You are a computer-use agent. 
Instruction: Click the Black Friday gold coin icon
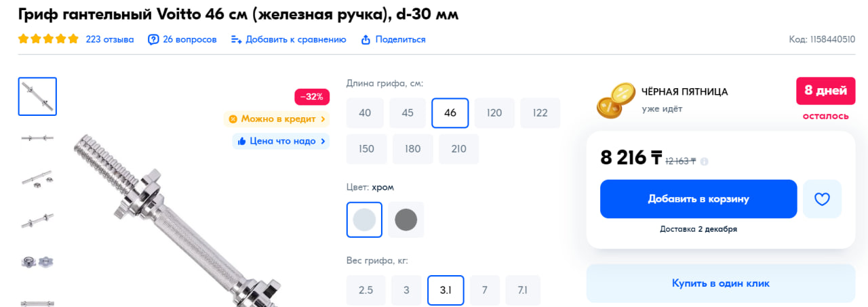click(614, 100)
